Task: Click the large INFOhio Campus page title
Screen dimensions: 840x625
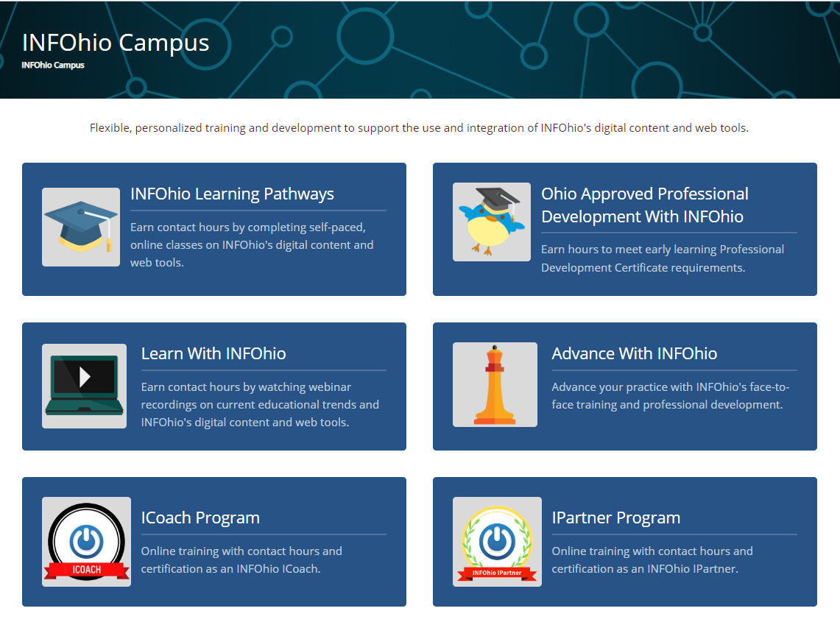Action: click(x=116, y=43)
